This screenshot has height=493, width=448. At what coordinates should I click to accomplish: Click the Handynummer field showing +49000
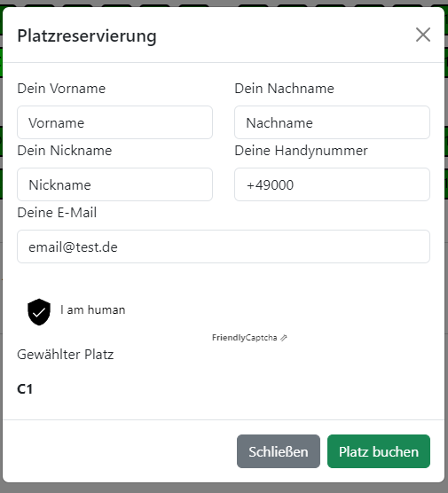click(332, 184)
